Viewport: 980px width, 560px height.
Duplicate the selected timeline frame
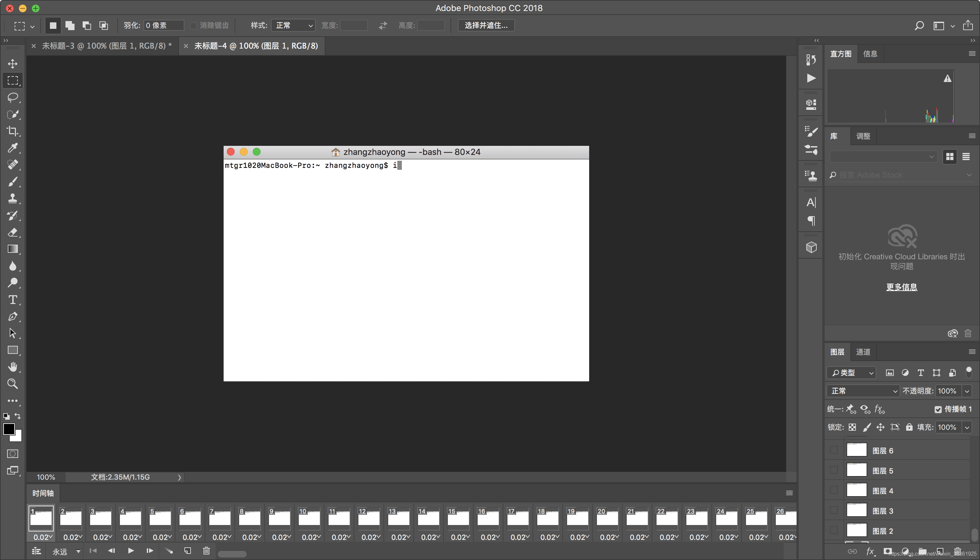pyautogui.click(x=188, y=551)
